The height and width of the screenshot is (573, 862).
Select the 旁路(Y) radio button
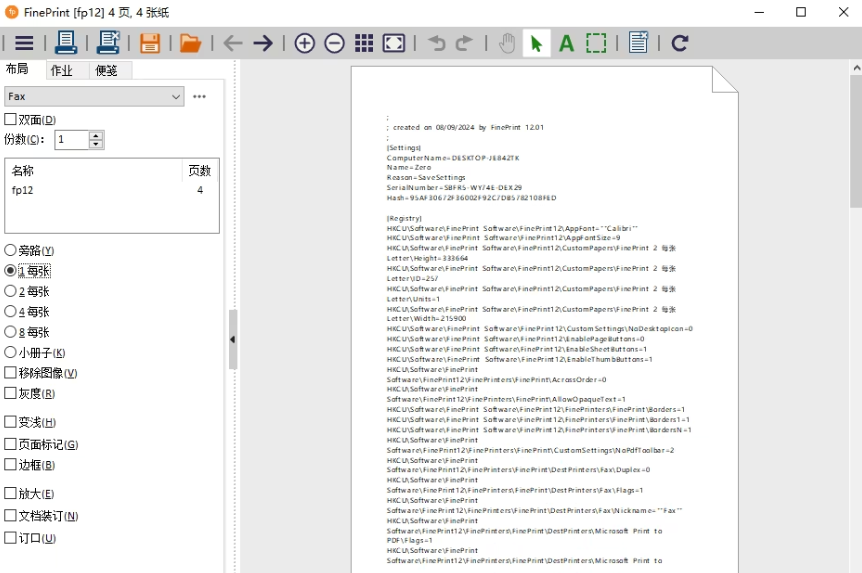click(10, 250)
